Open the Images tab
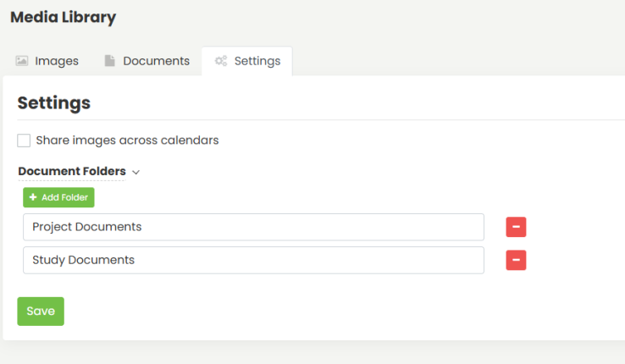 [47, 61]
